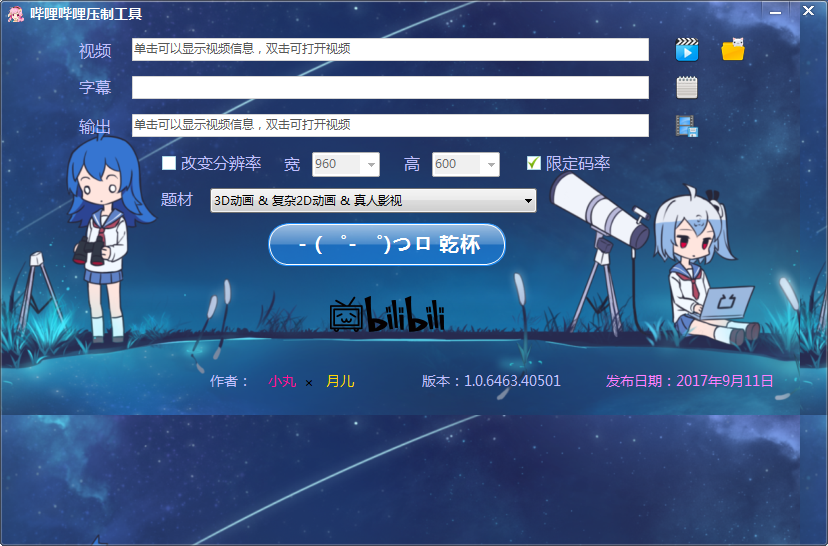This screenshot has width=828, height=546.
Task: Close the 哔哩哔哩压制工具 window
Action: 808,11
